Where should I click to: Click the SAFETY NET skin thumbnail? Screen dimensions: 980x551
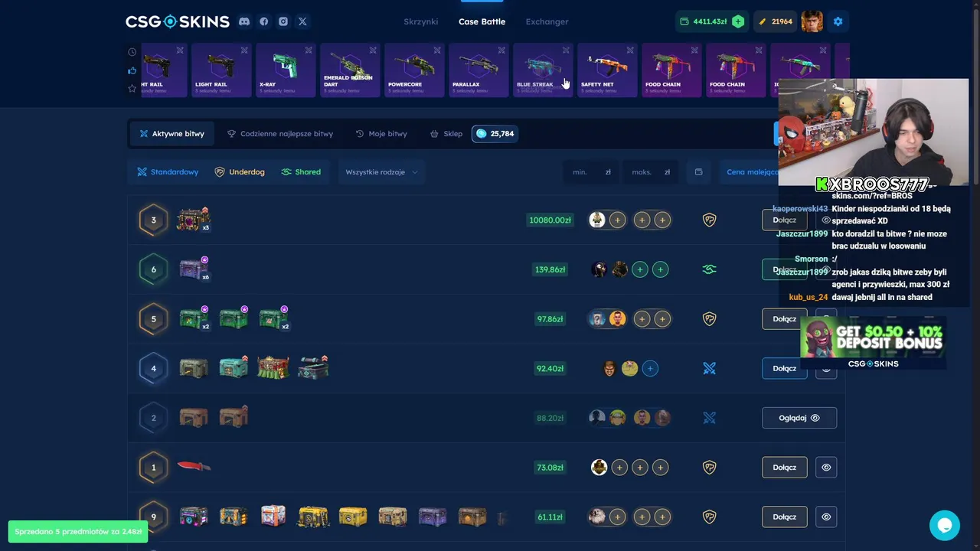click(607, 70)
